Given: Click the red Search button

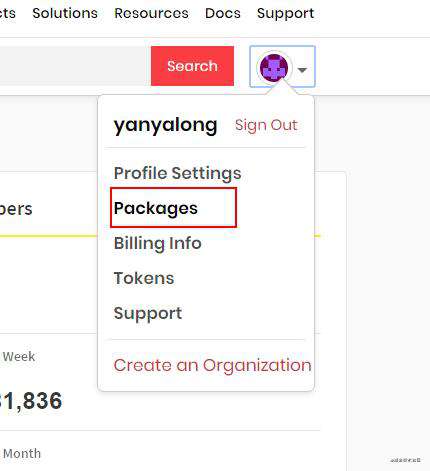Looking at the screenshot, I should pyautogui.click(x=192, y=66).
